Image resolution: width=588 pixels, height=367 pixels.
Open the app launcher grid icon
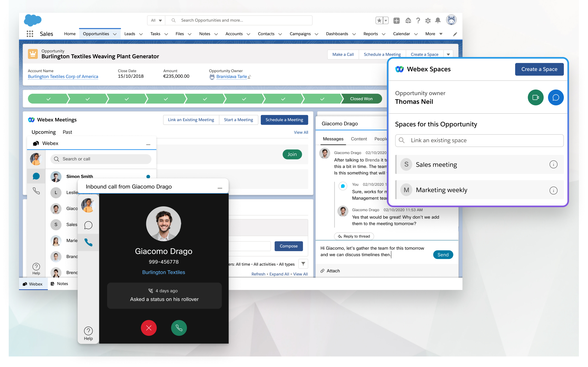click(x=30, y=34)
